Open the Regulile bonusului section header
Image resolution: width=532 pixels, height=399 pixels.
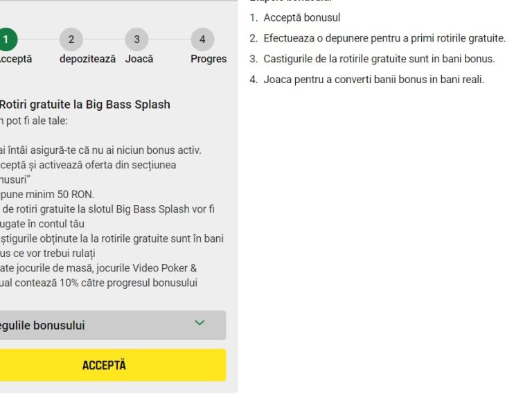[x=113, y=326]
